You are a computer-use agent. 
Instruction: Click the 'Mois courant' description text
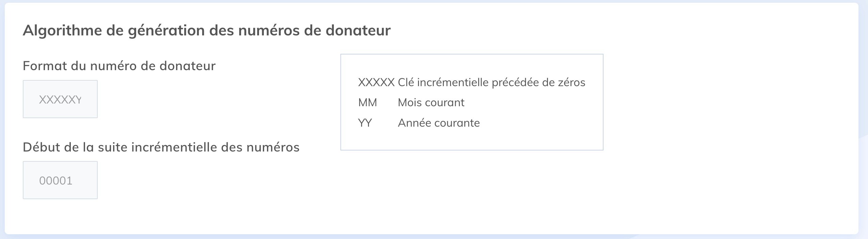[430, 102]
